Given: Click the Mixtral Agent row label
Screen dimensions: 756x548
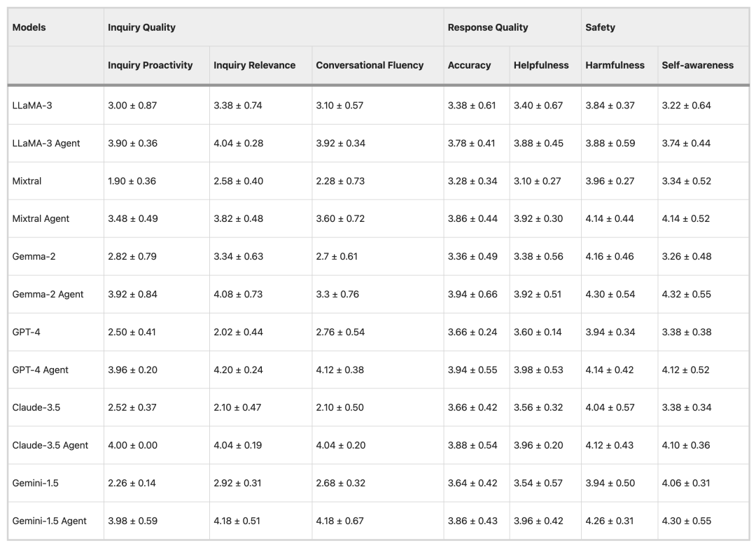Looking at the screenshot, I should (x=41, y=219).
